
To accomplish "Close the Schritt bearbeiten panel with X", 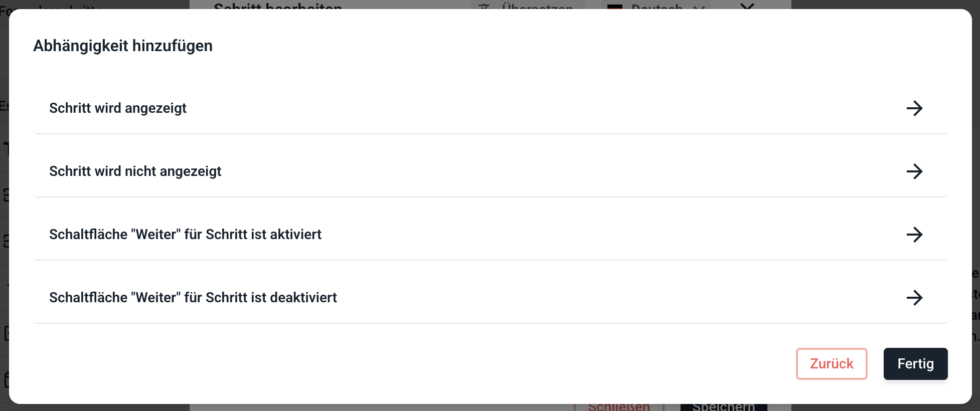I will [747, 5].
